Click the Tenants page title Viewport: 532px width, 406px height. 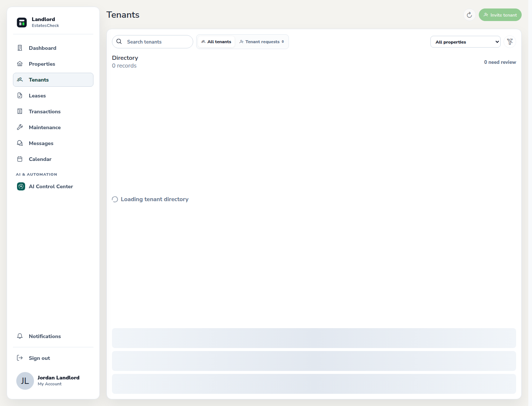(123, 15)
